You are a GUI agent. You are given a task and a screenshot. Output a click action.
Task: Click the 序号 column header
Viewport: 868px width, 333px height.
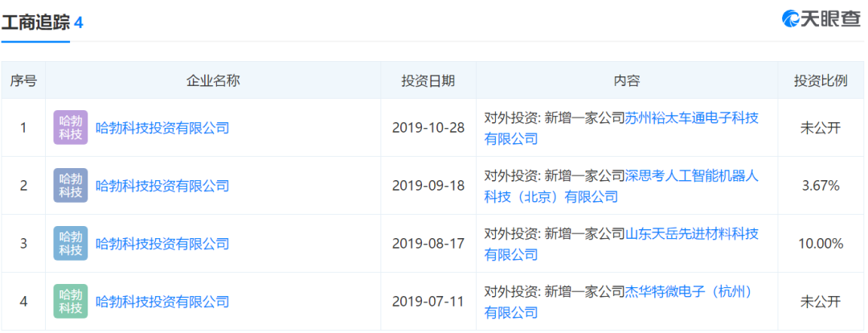click(x=23, y=80)
